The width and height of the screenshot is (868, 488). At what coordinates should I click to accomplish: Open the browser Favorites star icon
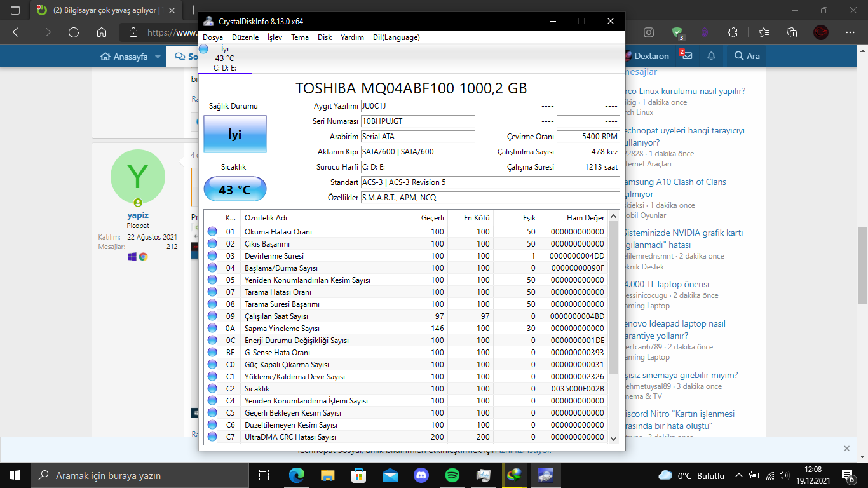pyautogui.click(x=763, y=32)
